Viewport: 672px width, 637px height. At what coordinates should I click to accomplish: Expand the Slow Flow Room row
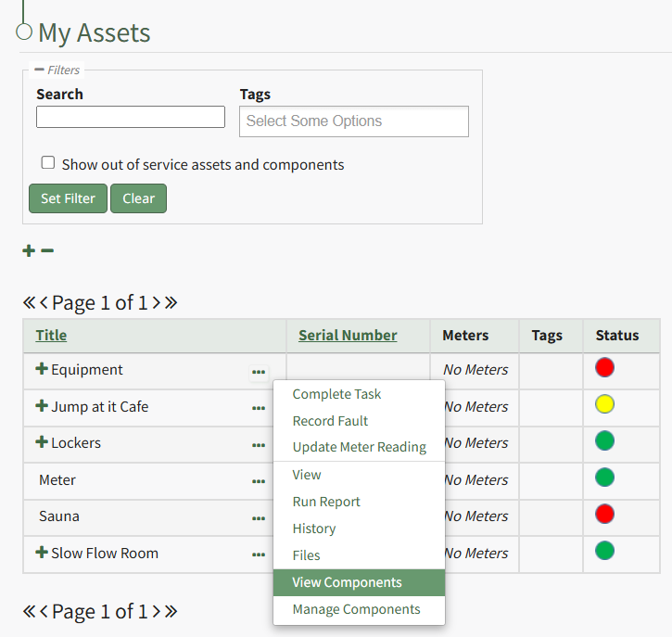click(x=42, y=553)
